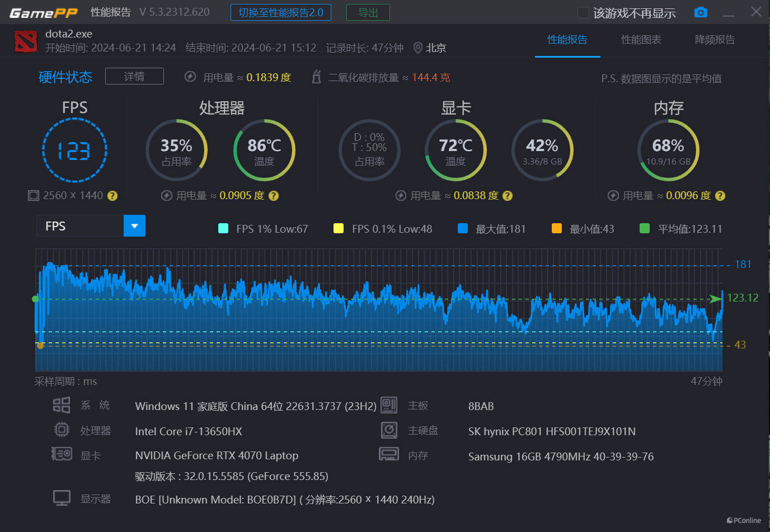
Task: Open hardware 详情 details button
Action: [134, 76]
